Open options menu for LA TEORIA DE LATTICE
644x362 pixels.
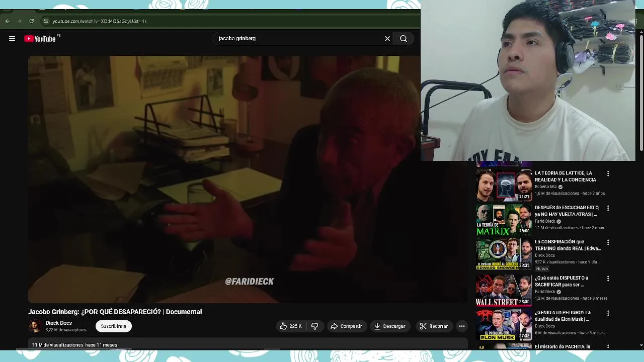coord(608,173)
